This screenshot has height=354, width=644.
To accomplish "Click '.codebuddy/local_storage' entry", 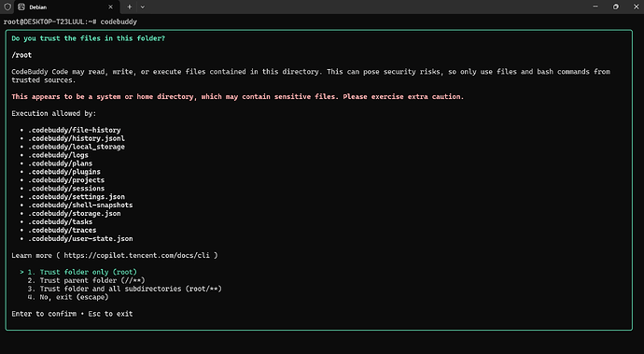I will click(x=77, y=147).
